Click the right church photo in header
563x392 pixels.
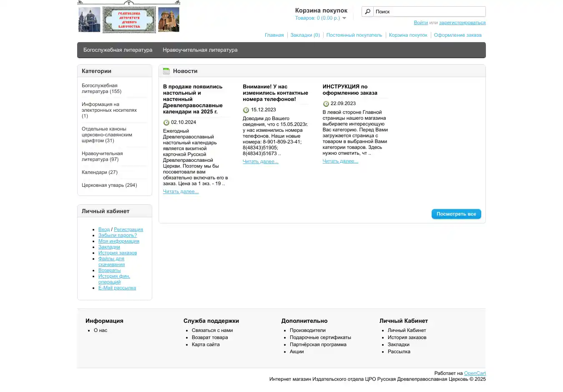168,20
